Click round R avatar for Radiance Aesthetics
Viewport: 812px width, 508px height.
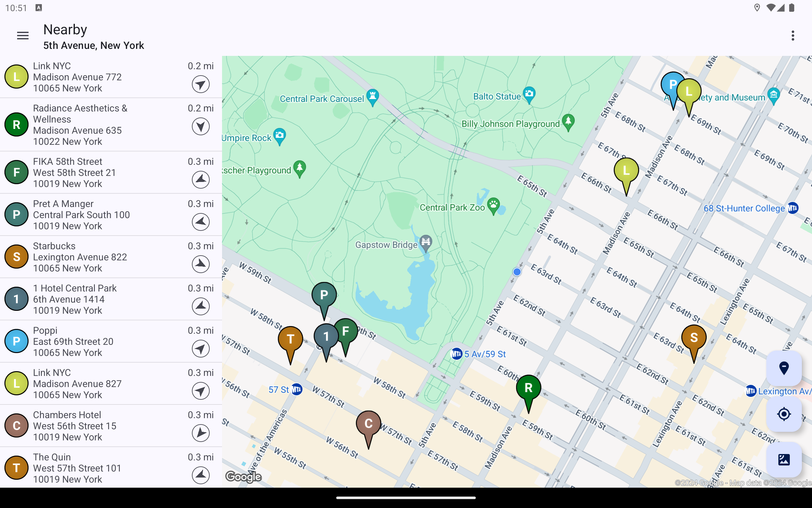(x=16, y=125)
